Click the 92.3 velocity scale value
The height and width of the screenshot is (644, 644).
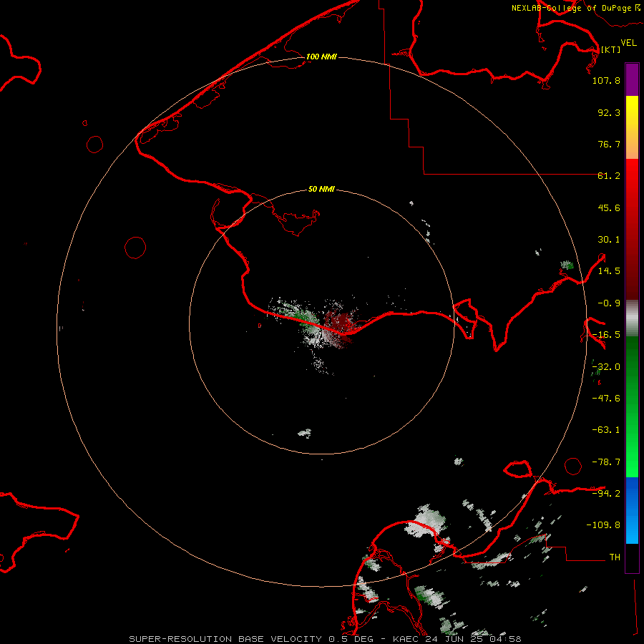pyautogui.click(x=609, y=112)
